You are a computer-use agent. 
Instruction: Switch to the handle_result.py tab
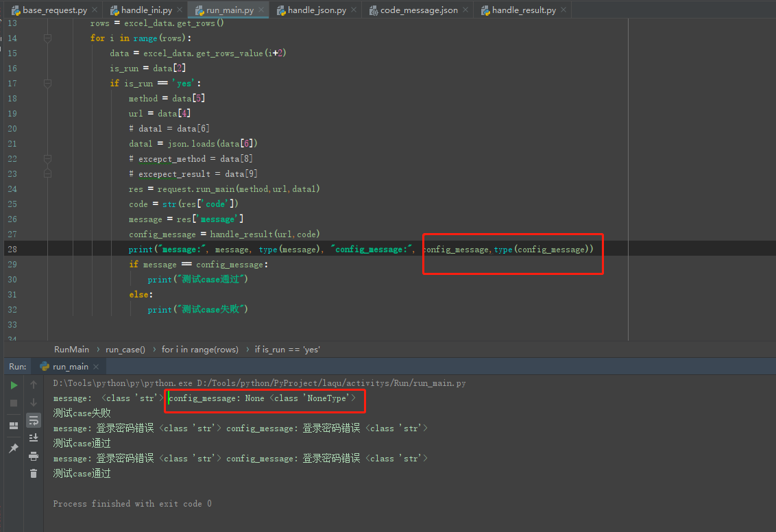click(x=524, y=10)
